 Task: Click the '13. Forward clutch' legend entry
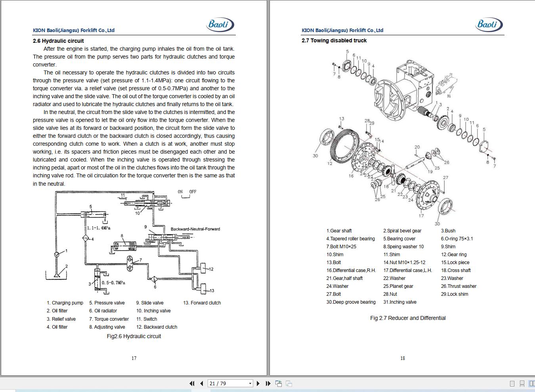(202, 303)
